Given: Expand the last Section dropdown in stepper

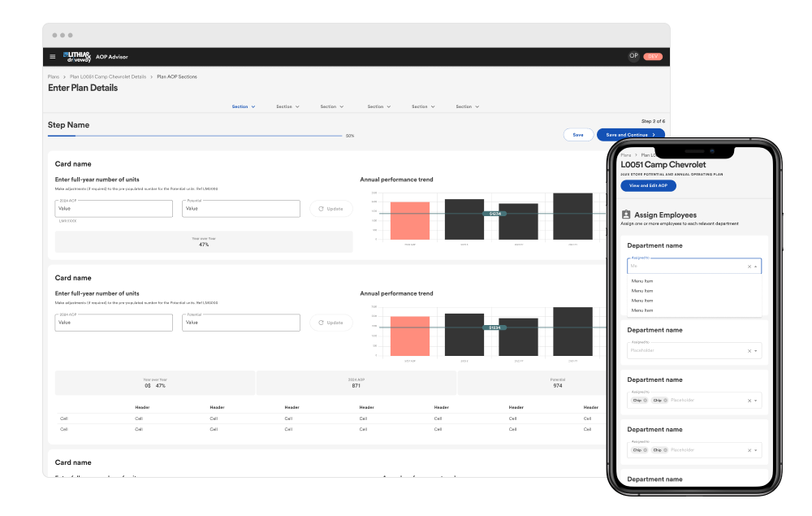Looking at the screenshot, I should click(x=468, y=106).
